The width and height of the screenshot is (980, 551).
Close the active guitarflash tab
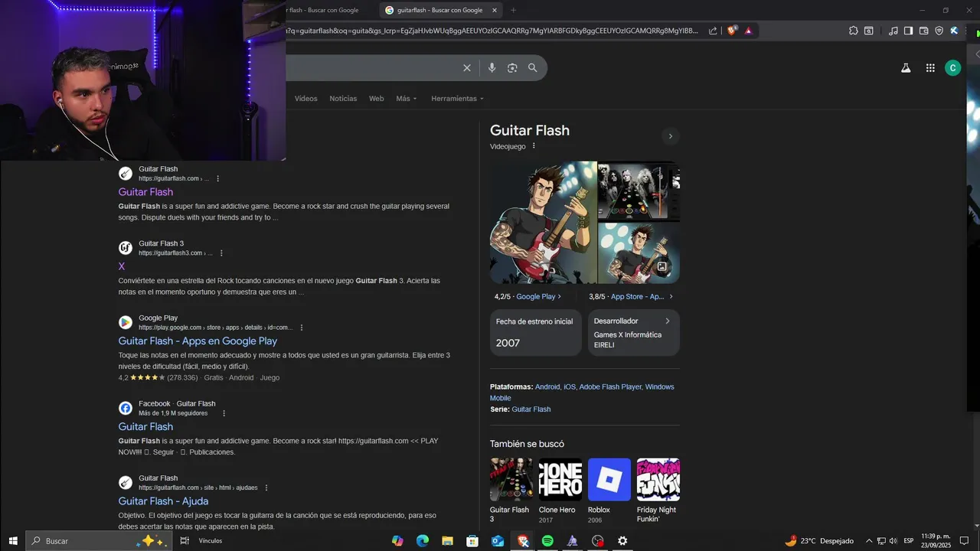point(495,10)
